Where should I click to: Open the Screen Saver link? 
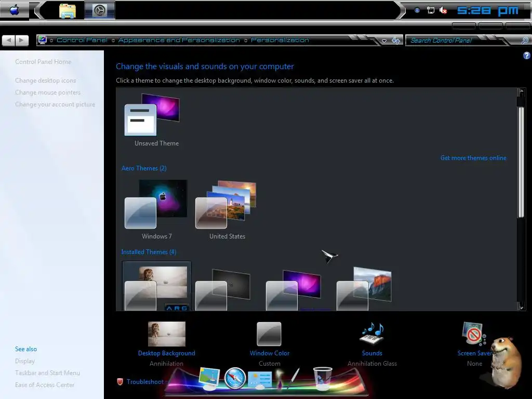474,353
